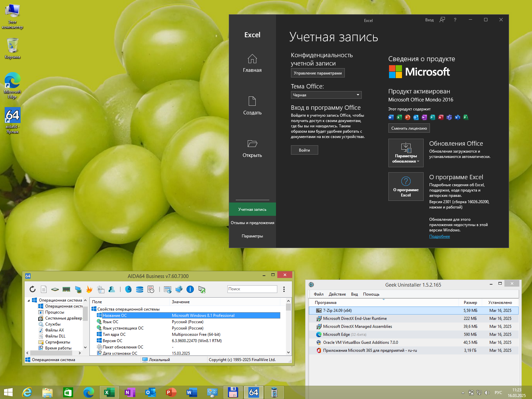The height and width of the screenshot is (399, 532).
Task: Select the aida64 desktop shortcut
Action: click(x=12, y=120)
